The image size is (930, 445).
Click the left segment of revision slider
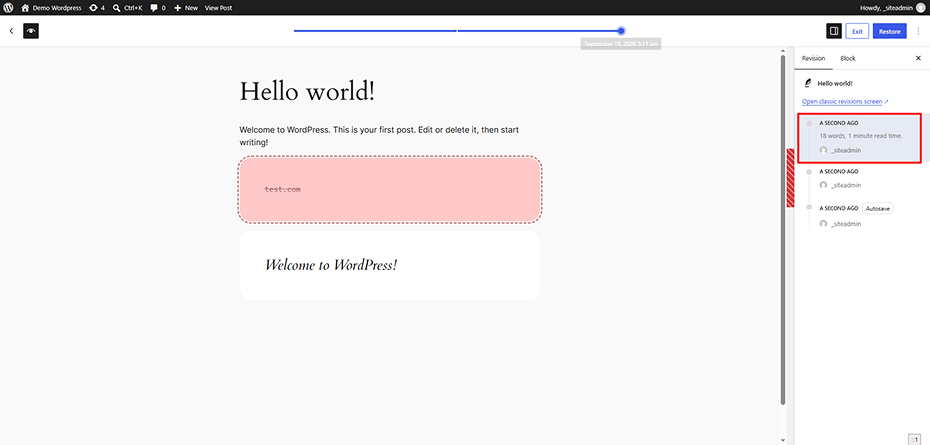[x=375, y=31]
